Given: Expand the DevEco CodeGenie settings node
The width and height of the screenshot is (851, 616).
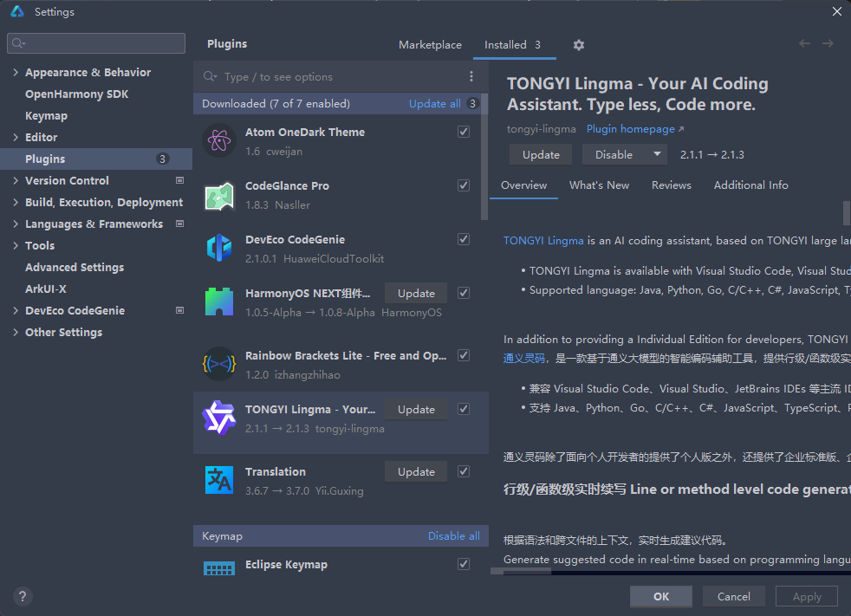Looking at the screenshot, I should (x=16, y=310).
